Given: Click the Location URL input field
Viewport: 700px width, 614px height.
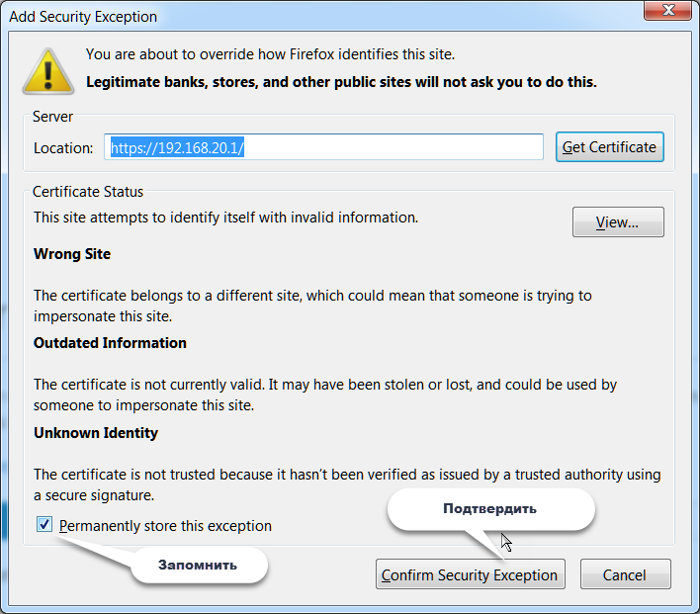Looking at the screenshot, I should pyautogui.click(x=324, y=147).
